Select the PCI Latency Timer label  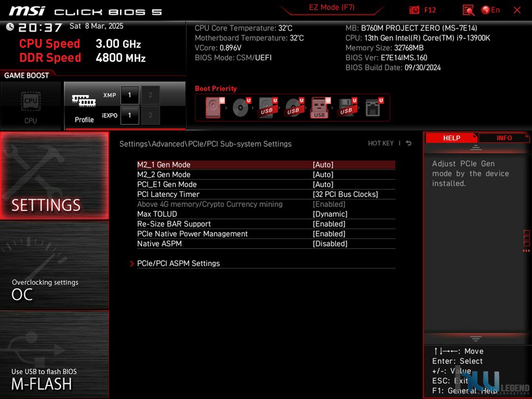click(x=168, y=194)
